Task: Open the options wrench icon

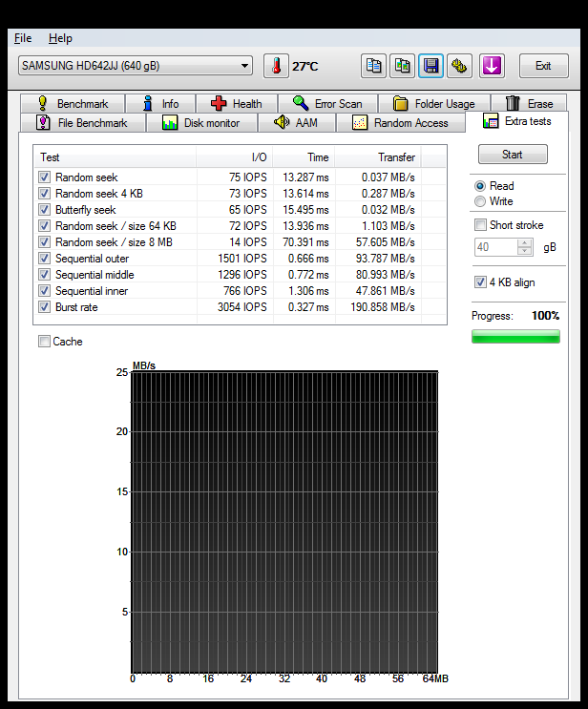Action: coord(459,66)
